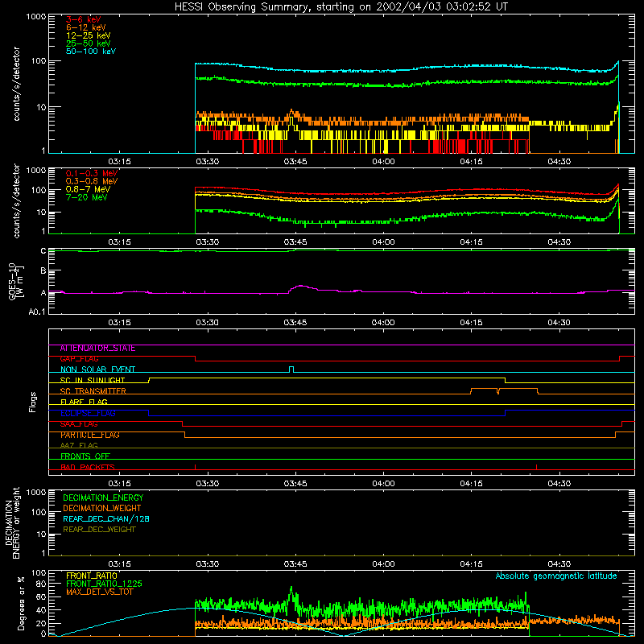Click the ECLIPSE_FLAG label
Image resolution: width=644 pixels, height=644 pixels.
click(88, 413)
